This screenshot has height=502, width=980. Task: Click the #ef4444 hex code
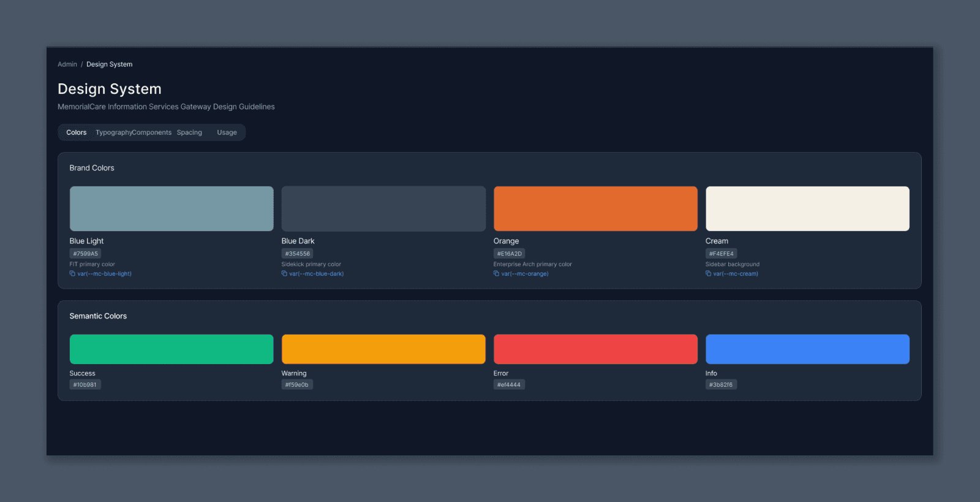point(509,385)
